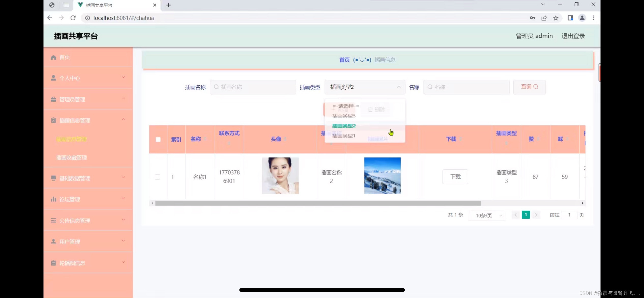Sort the 踩 column using its sort arrows
Screen dimensions: 644x298
(567, 139)
